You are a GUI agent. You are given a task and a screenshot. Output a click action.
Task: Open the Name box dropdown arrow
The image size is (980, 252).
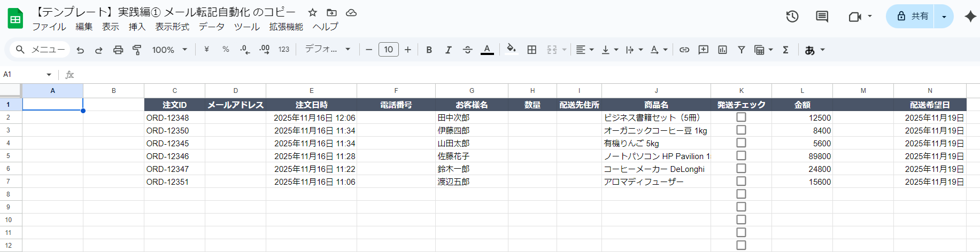click(49, 75)
